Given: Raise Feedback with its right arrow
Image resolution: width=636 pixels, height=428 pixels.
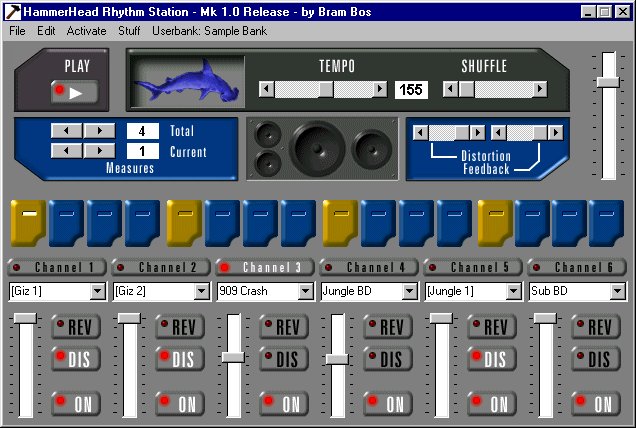Looking at the screenshot, I should click(x=555, y=133).
